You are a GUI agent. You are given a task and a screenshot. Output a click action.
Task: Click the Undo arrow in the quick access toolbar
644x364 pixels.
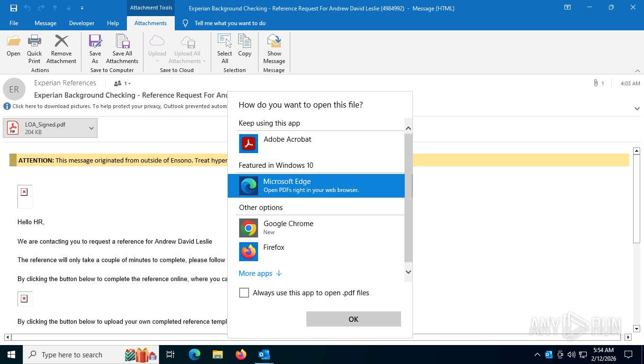point(27,8)
